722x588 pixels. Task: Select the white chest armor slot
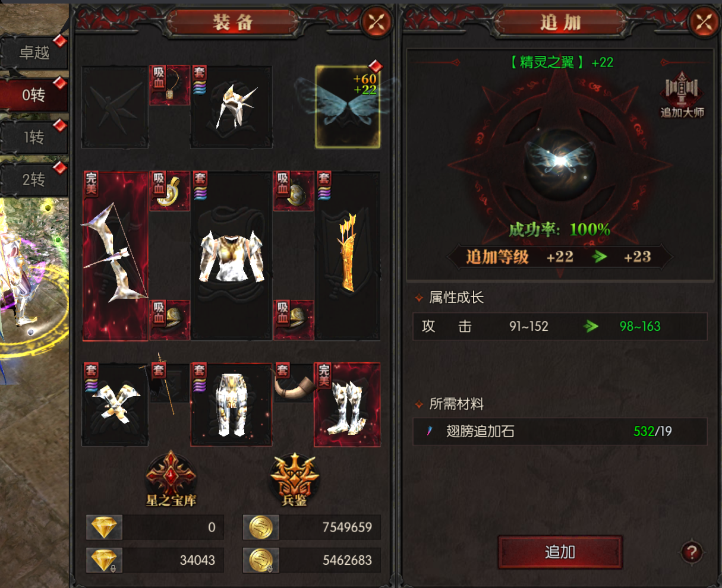click(x=232, y=257)
